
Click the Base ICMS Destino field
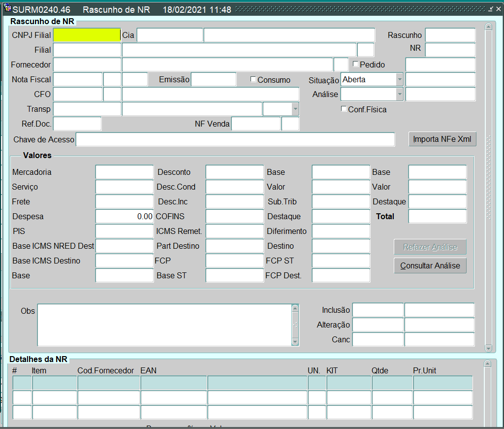pyautogui.click(x=125, y=261)
